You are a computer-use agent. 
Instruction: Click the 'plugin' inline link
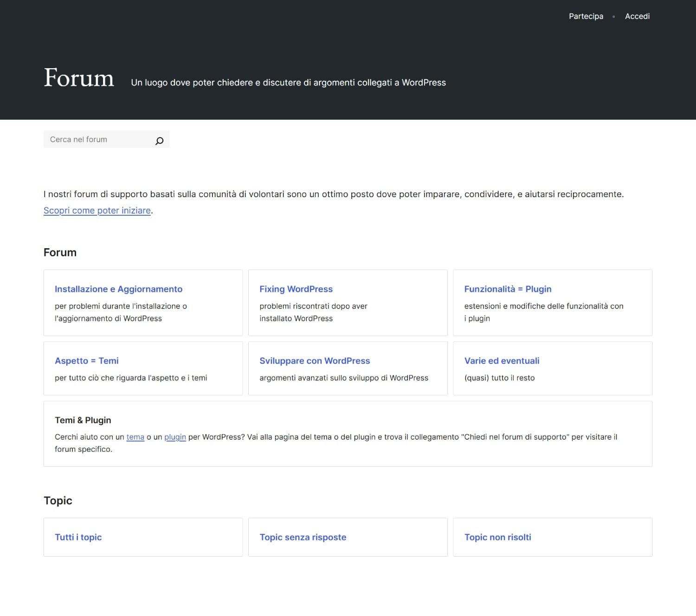point(175,437)
